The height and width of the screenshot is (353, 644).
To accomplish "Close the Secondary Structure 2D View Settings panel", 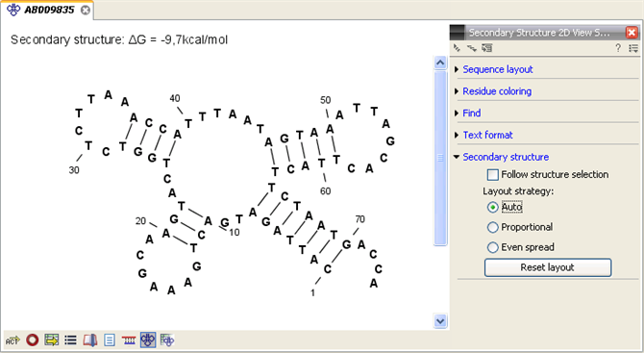I will tap(632, 32).
